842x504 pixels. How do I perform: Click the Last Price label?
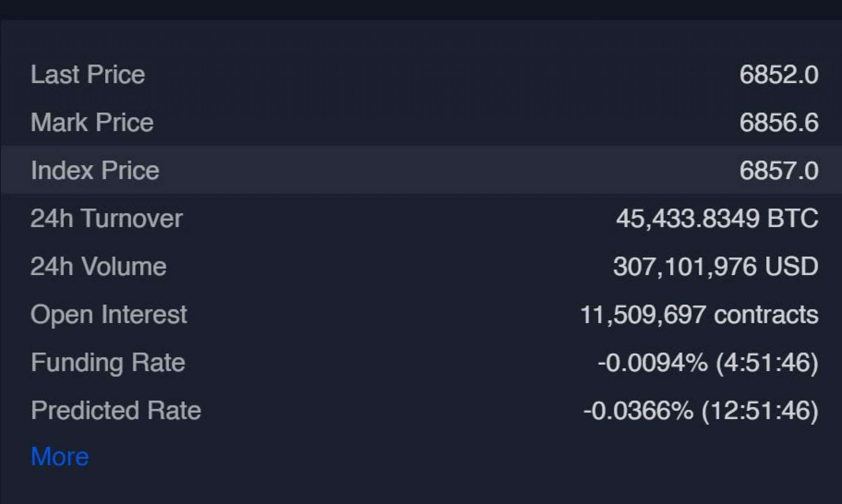(x=88, y=74)
